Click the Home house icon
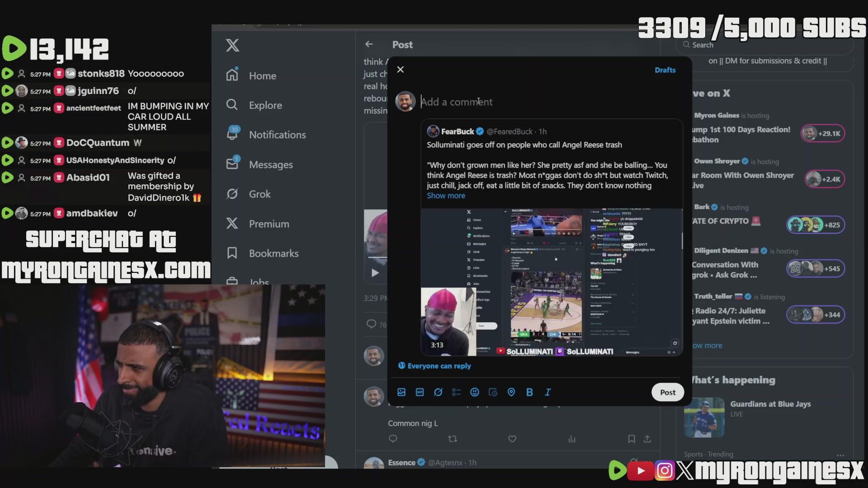Viewport: 868px width, 488px height. 232,75
